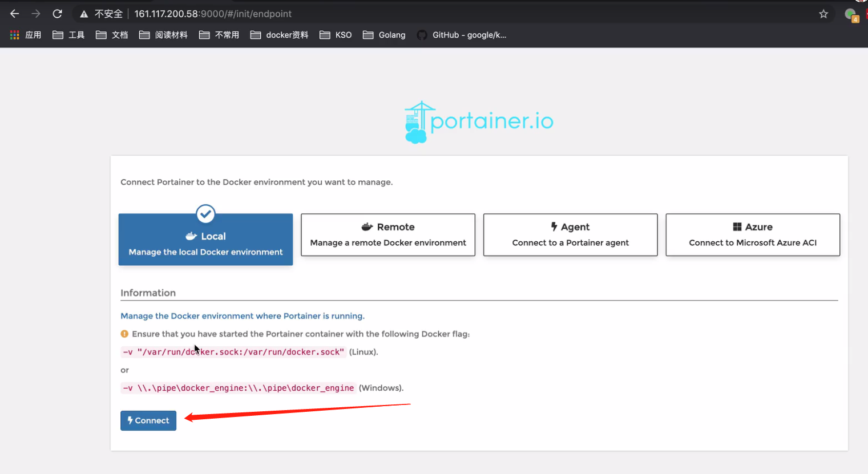This screenshot has height=474, width=868.
Task: Select the Remote Docker environment option
Action: pyautogui.click(x=388, y=235)
